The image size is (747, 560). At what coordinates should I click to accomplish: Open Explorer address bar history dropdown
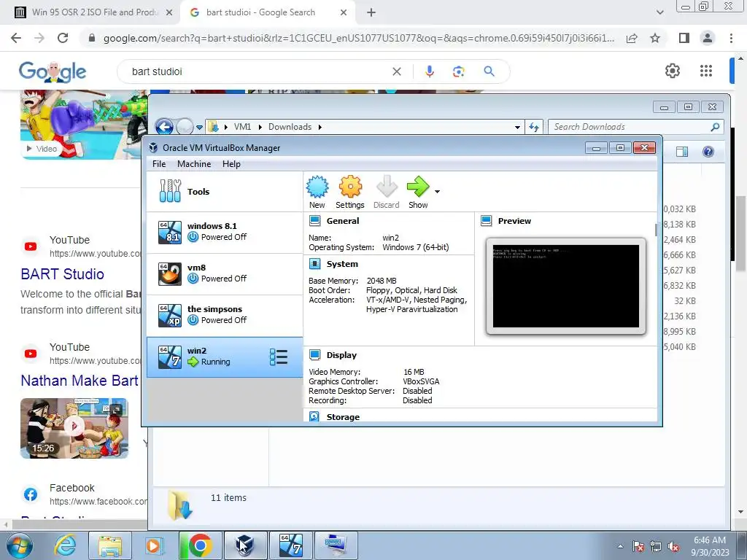click(517, 127)
